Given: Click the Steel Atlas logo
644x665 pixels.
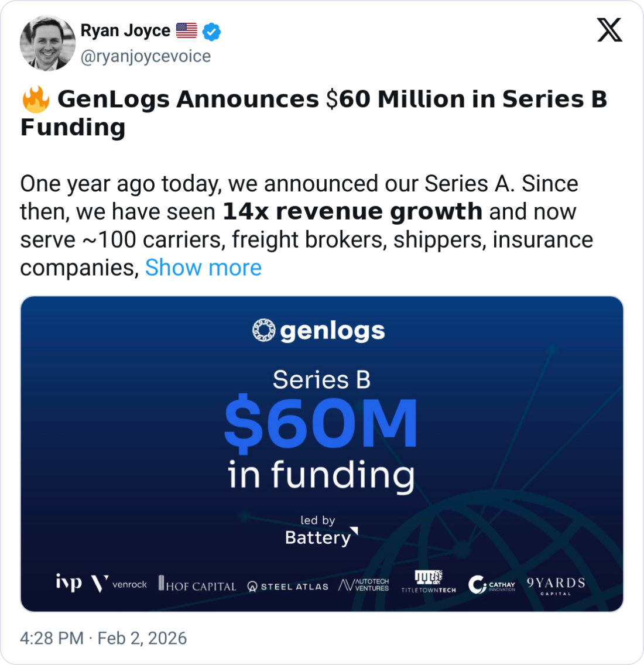Looking at the screenshot, I should pos(287,586).
